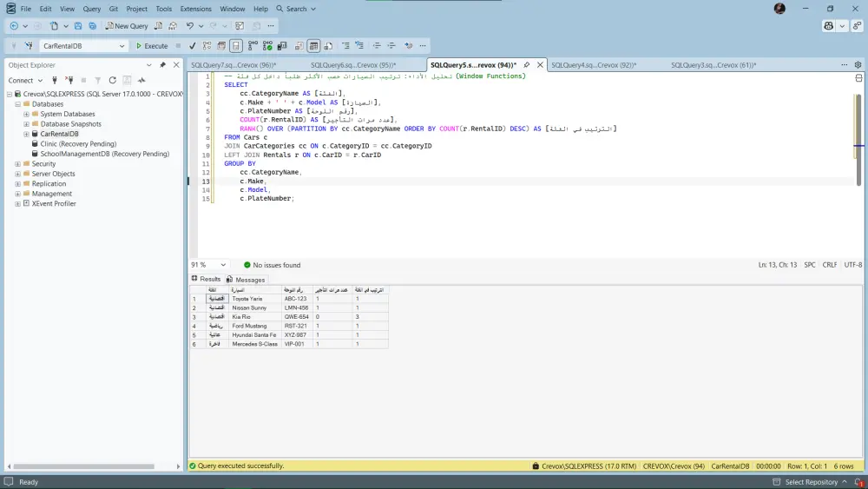Toggle Include Client Statistics icon
This screenshot has width=868, height=489.
(282, 46)
